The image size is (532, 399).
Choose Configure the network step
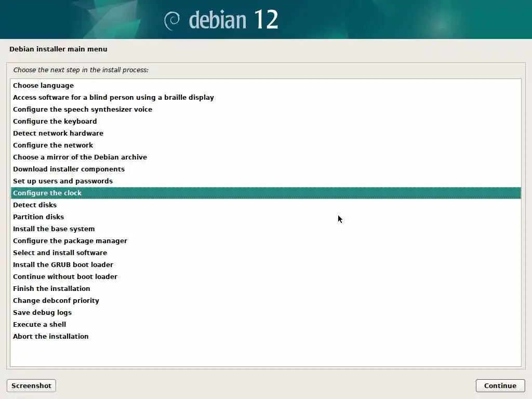click(265, 145)
